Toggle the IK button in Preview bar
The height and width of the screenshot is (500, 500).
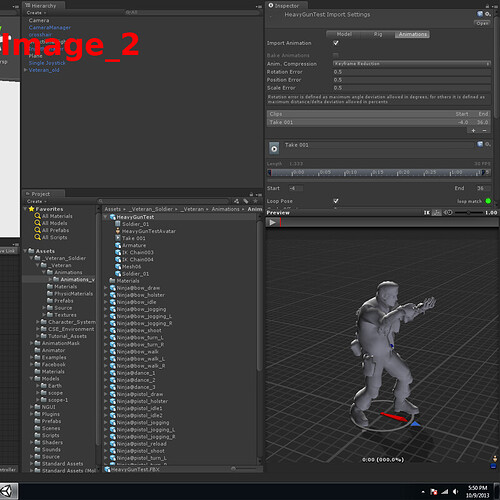click(x=427, y=212)
